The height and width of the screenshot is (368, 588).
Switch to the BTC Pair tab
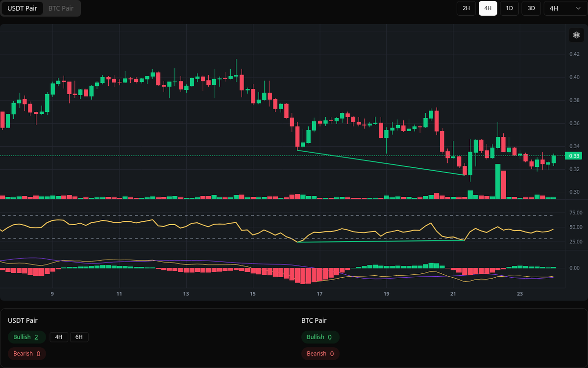pos(60,8)
